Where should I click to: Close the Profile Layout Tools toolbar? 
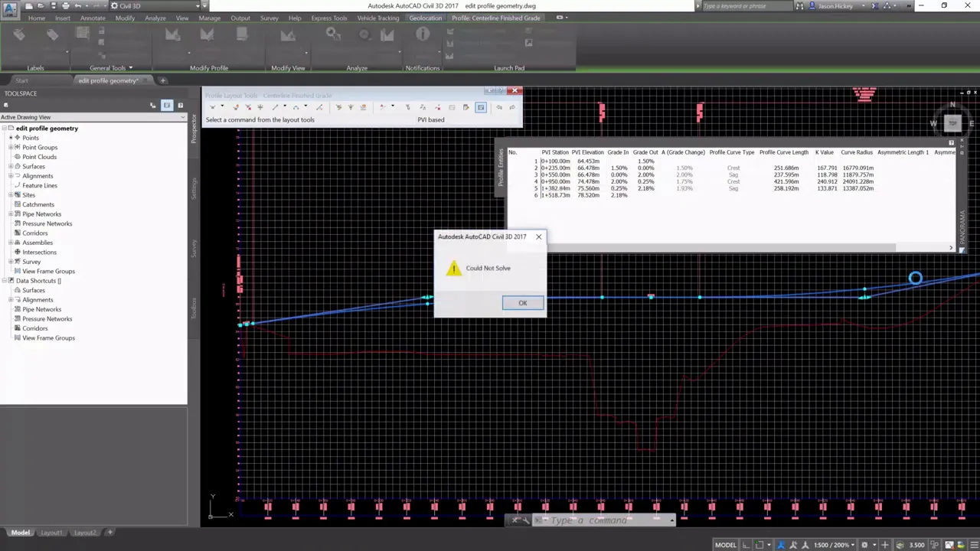[514, 91]
